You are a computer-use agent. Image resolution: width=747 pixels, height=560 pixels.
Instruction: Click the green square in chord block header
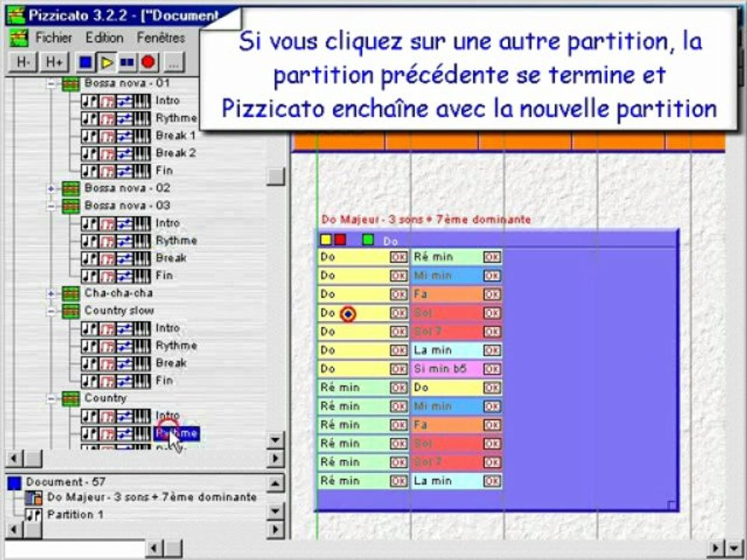pyautogui.click(x=368, y=239)
